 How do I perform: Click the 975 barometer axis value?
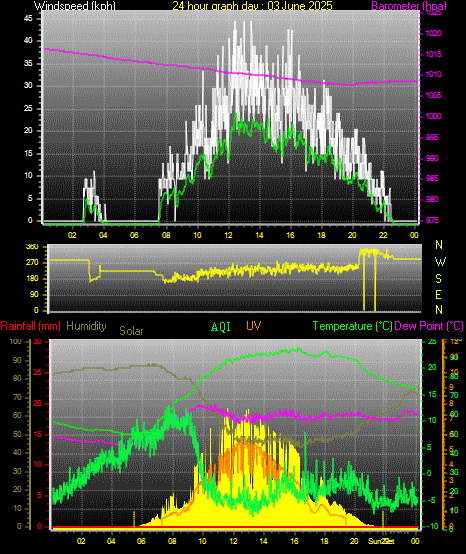pos(431,220)
